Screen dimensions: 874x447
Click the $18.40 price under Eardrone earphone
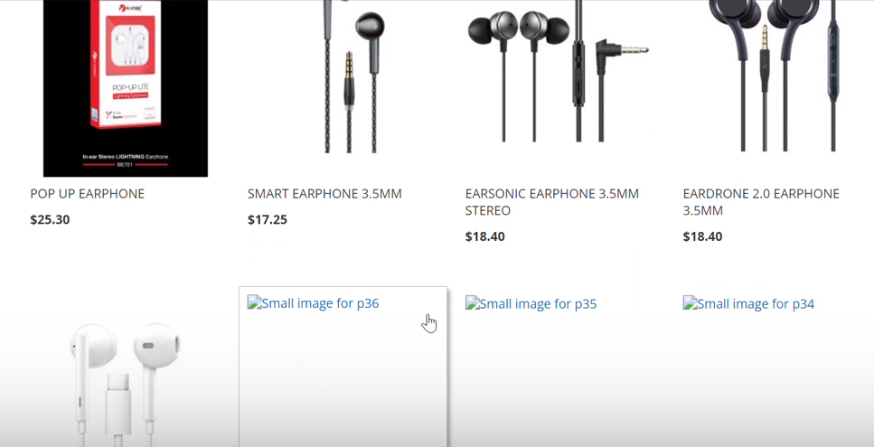[x=702, y=237]
